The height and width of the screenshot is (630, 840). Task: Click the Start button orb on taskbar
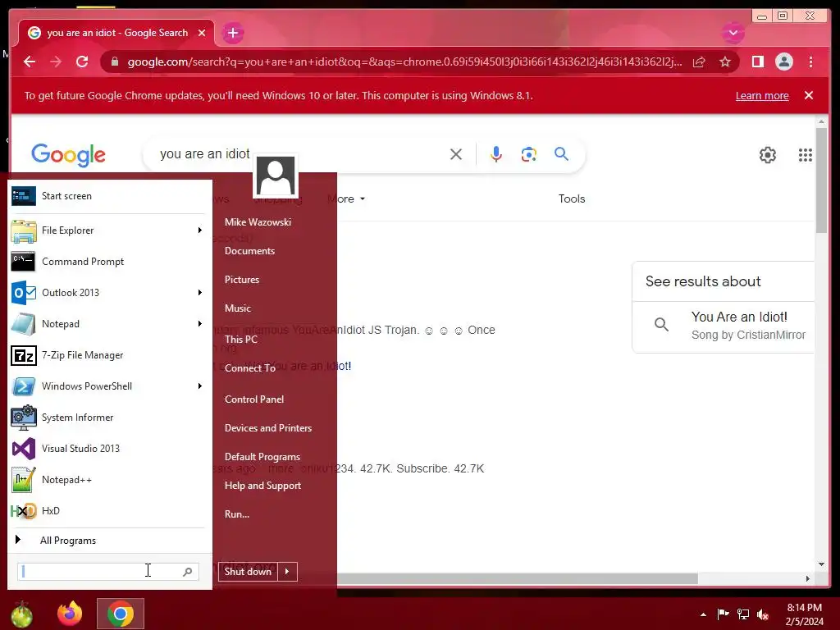21,614
